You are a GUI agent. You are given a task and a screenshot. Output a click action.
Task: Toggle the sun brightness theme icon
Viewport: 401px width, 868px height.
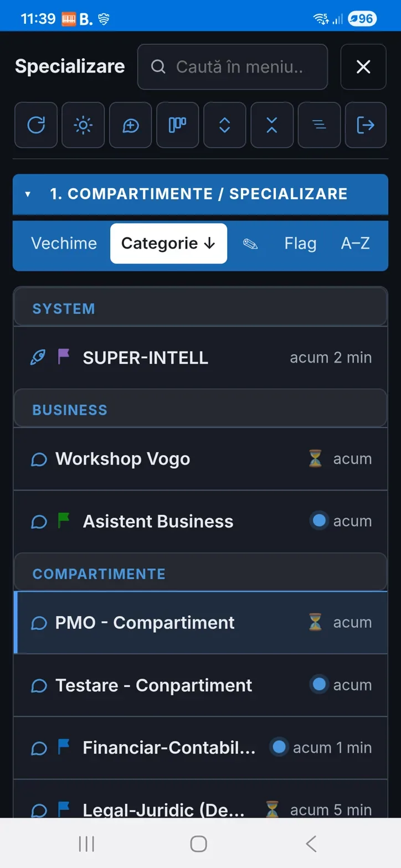(x=83, y=125)
